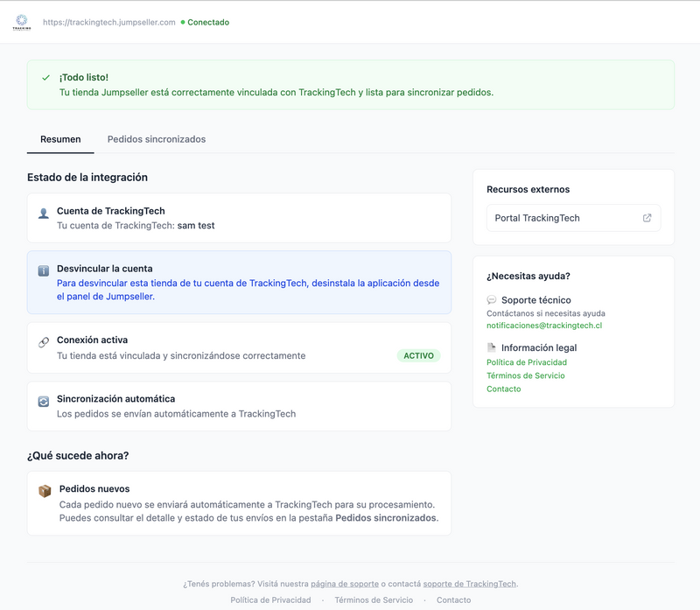Click the soporte de TrackingTech footer link

tap(469, 584)
